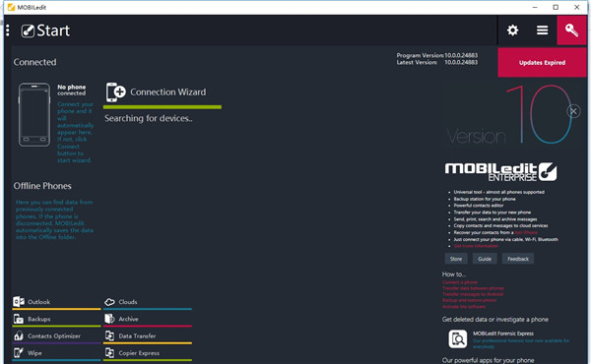Image resolution: width=591 pixels, height=364 pixels.
Task: Click the Archive icon
Action: click(x=109, y=319)
